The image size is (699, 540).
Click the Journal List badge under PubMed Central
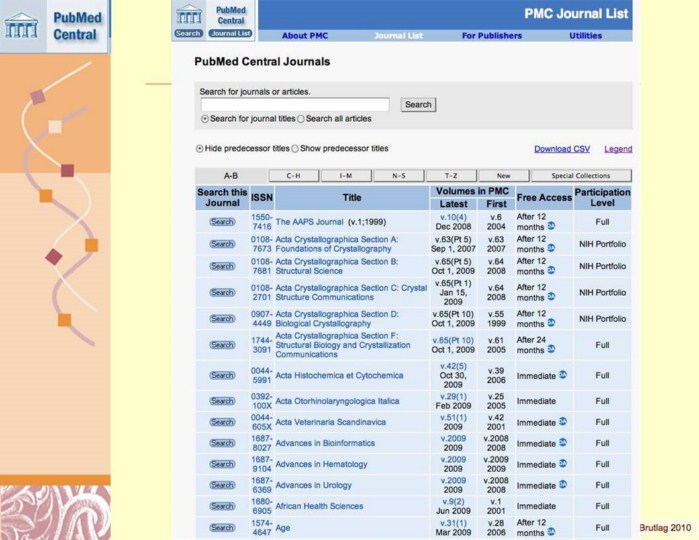(x=230, y=33)
